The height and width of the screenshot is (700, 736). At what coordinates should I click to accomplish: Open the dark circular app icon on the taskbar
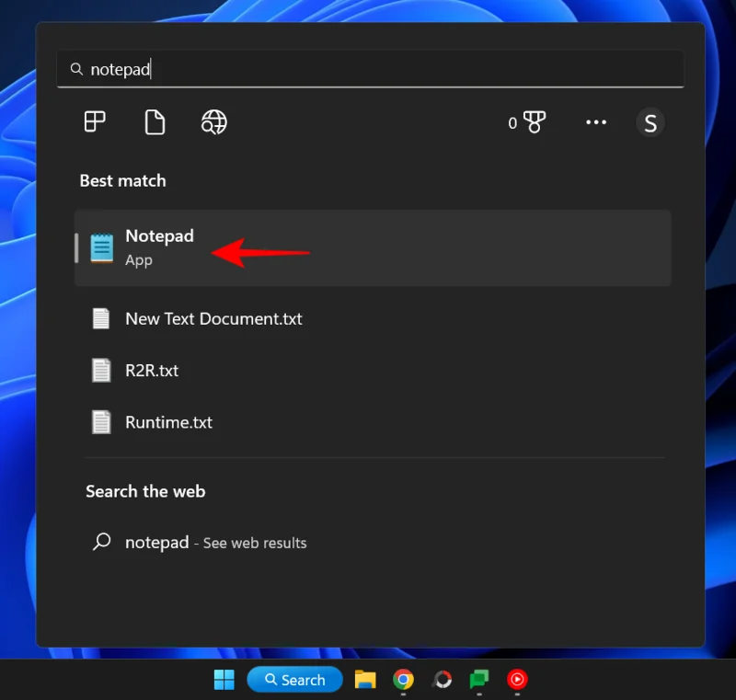441,680
